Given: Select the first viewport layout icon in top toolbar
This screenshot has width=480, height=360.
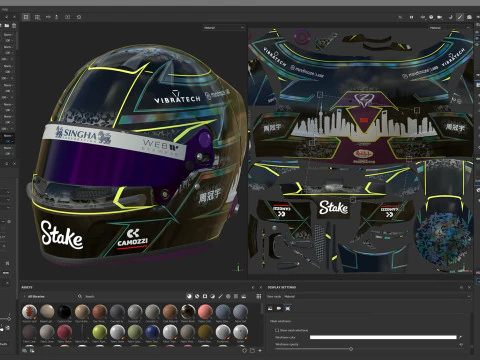Looking at the screenshot, I should (26, 17).
